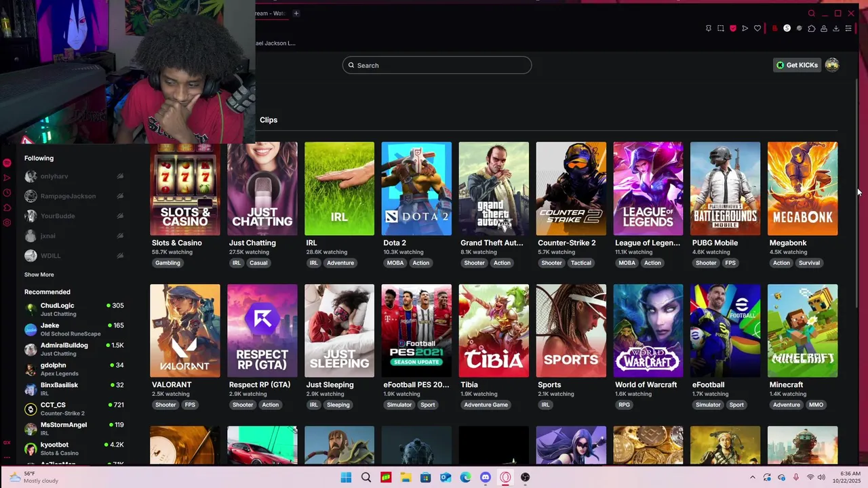
Task: Open Spotify in Opera GX sidebar
Action: tap(7, 163)
